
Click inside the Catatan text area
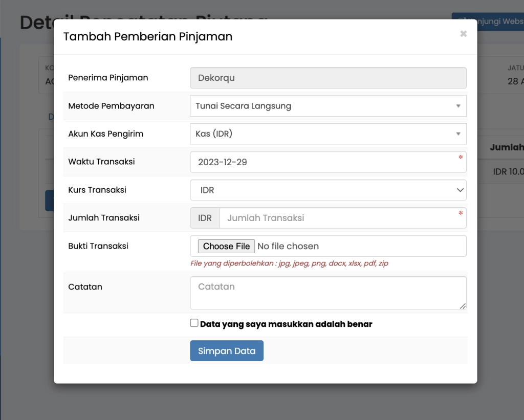[327, 293]
